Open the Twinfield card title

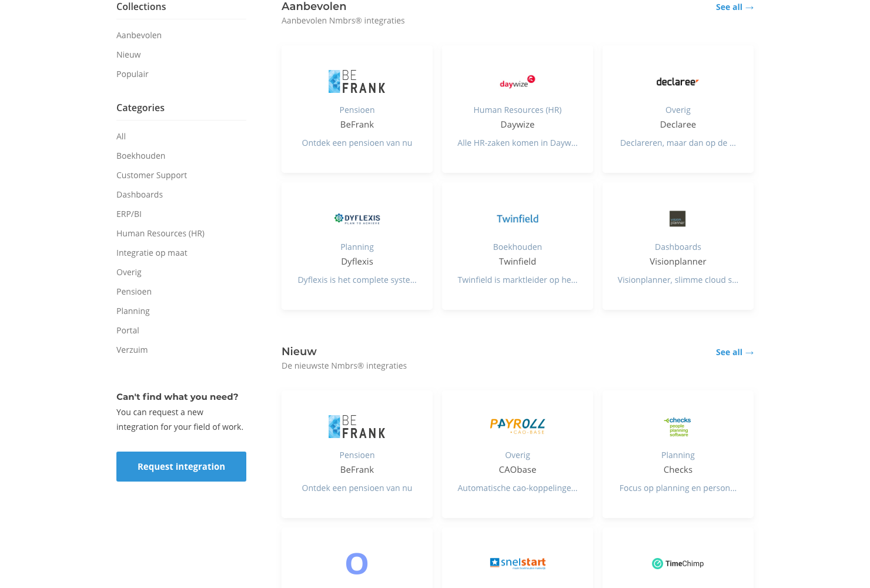[x=517, y=262]
